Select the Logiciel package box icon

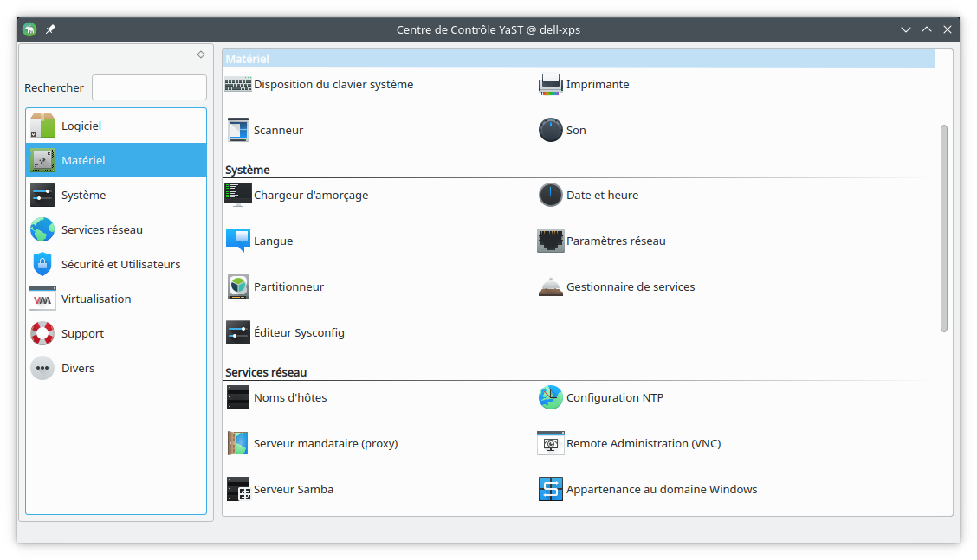point(42,126)
